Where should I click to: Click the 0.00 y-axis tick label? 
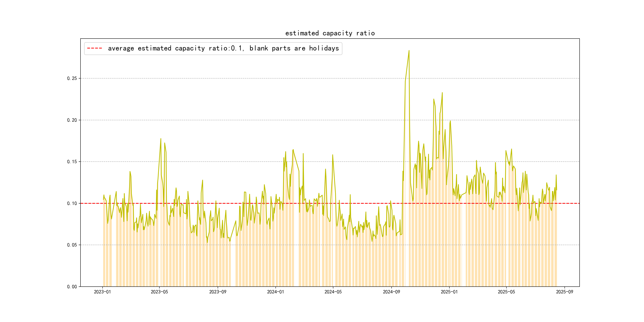pyautogui.click(x=72, y=287)
